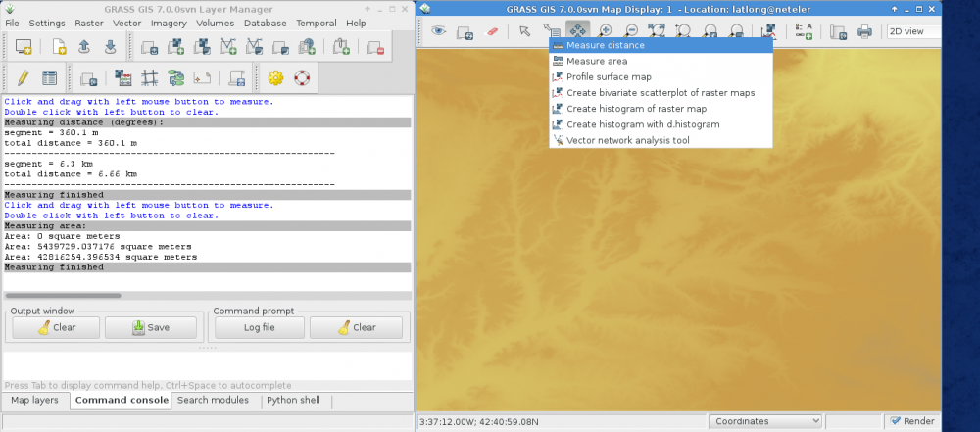980x432 pixels.
Task: Click the Display map eye icon
Action: coord(439,30)
